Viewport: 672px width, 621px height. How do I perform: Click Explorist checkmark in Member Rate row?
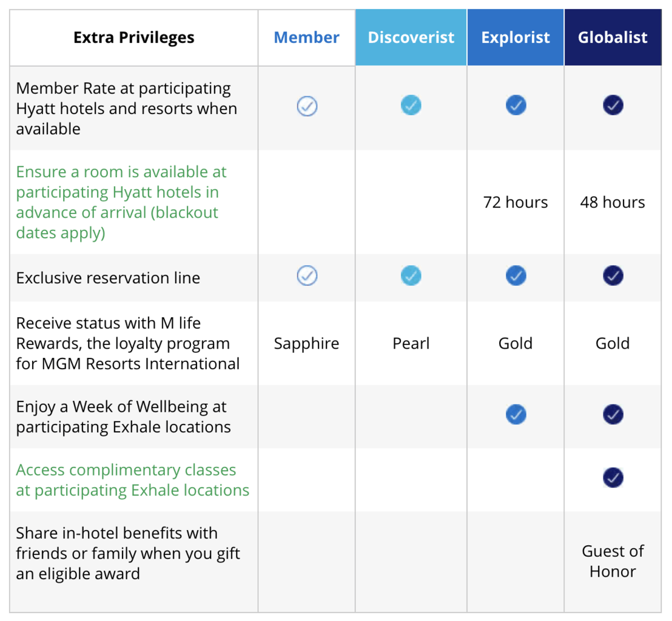[x=516, y=106]
